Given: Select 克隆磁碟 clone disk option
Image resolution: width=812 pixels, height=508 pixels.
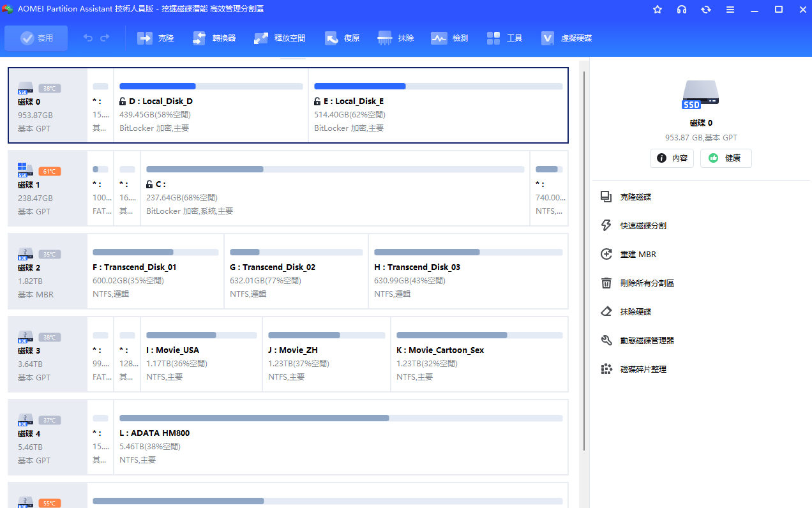Looking at the screenshot, I should [x=636, y=197].
